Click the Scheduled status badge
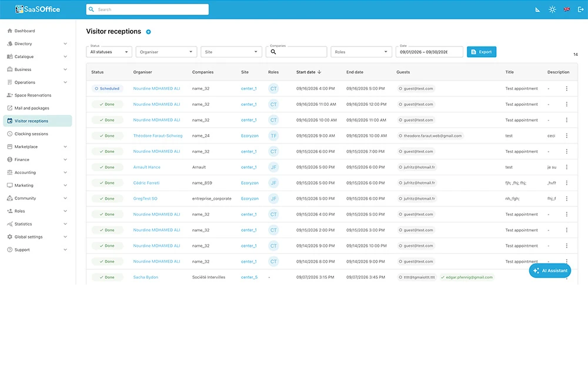Image resolution: width=588 pixels, height=371 pixels. point(107,89)
